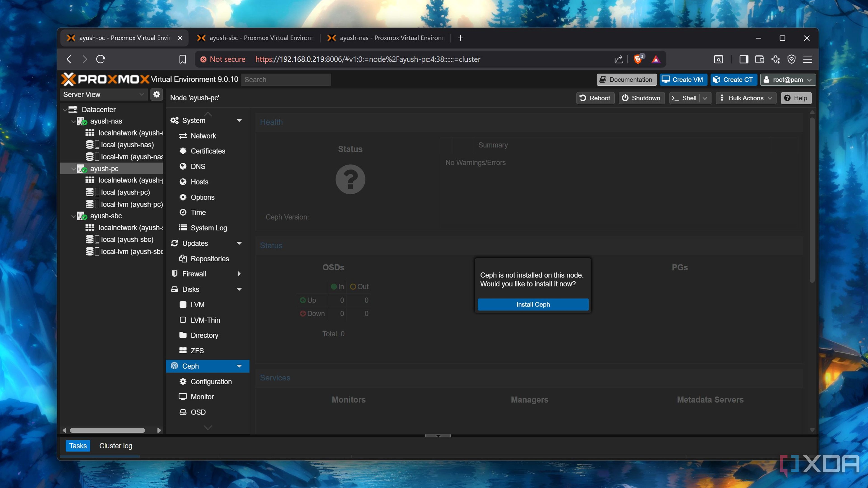Viewport: 868px width, 488px height.
Task: Open the Brave sidebar panel icon
Action: [x=744, y=59]
